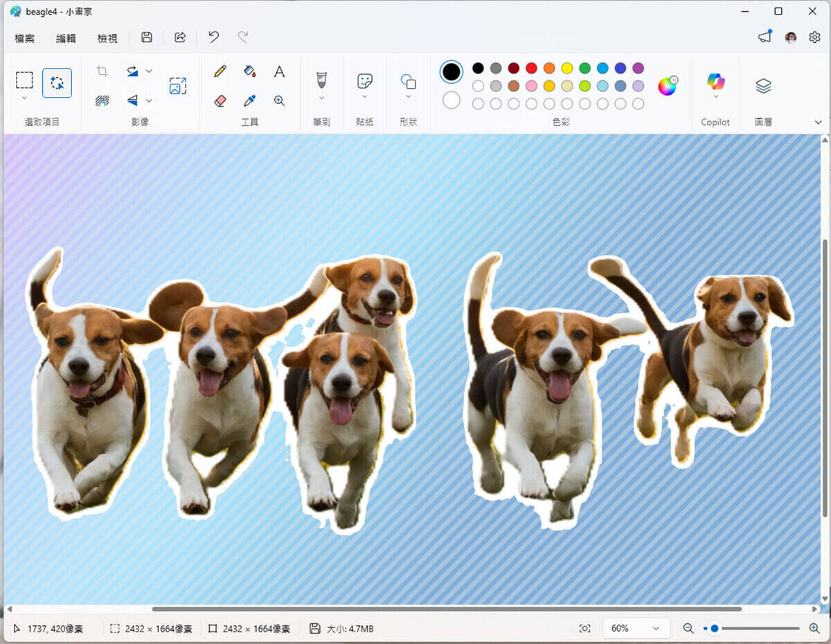The width and height of the screenshot is (831, 644).
Task: Activate the Color 1 black circle
Action: (452, 71)
